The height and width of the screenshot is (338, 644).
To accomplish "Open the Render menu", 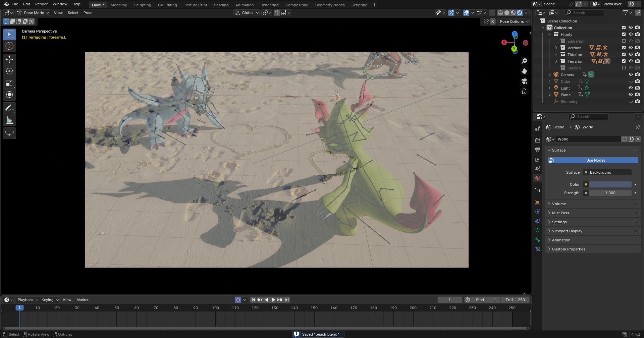I will 41,4.
